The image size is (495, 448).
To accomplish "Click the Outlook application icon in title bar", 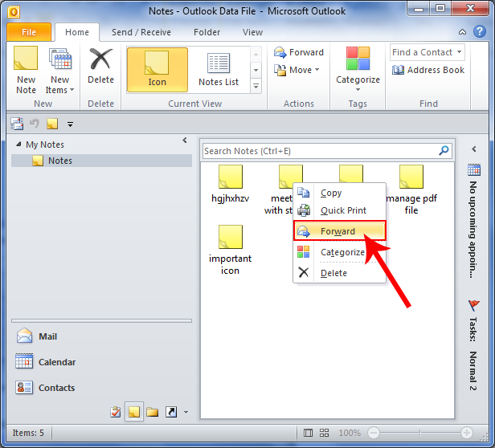I will point(14,12).
